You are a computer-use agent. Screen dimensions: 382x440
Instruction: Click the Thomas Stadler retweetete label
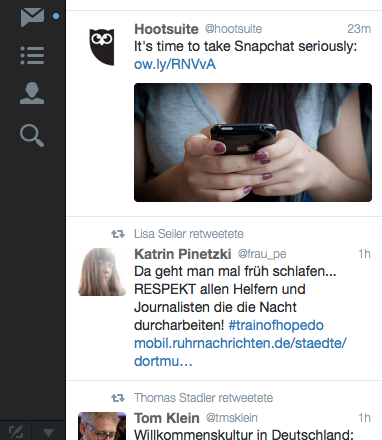pyautogui.click(x=203, y=398)
